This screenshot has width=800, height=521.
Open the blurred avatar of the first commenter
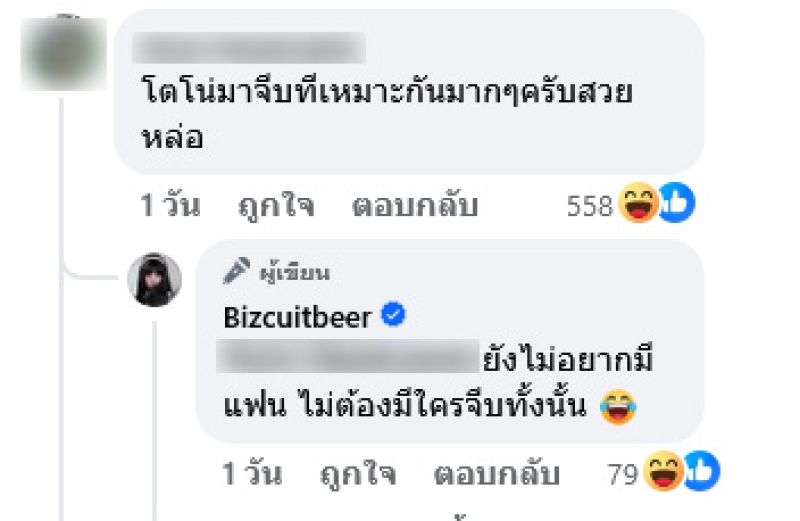(63, 54)
